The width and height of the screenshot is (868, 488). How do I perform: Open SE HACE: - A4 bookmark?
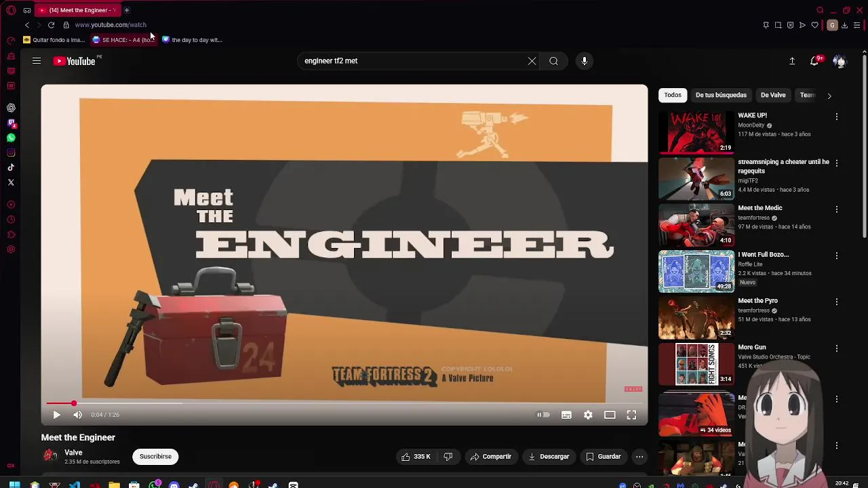coord(124,40)
